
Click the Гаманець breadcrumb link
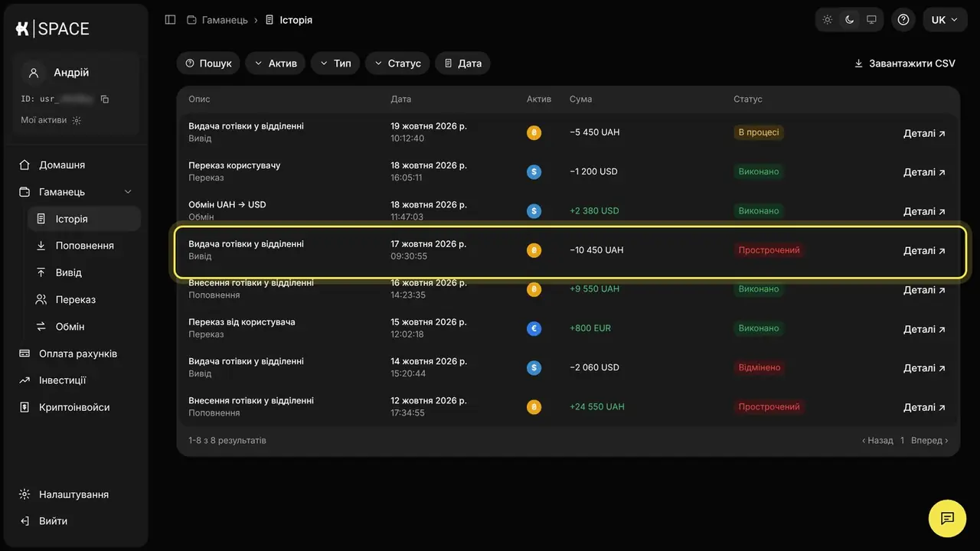coord(217,20)
